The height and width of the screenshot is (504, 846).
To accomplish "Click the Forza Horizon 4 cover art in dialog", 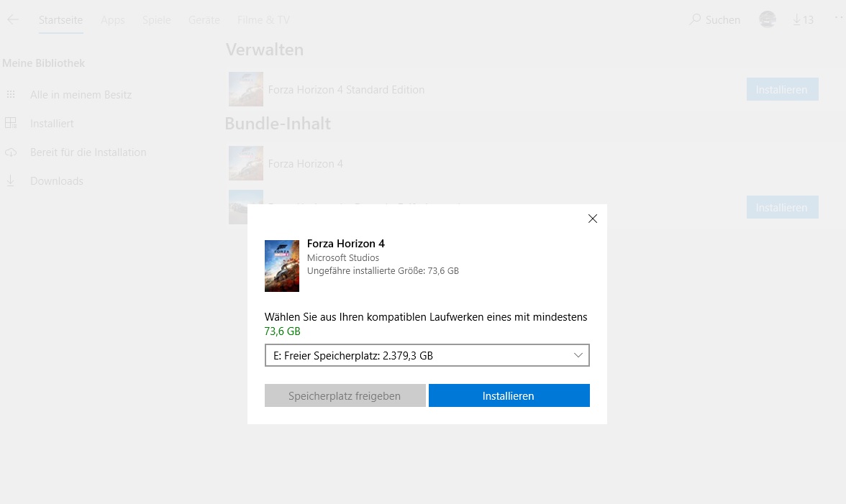I will tap(282, 266).
